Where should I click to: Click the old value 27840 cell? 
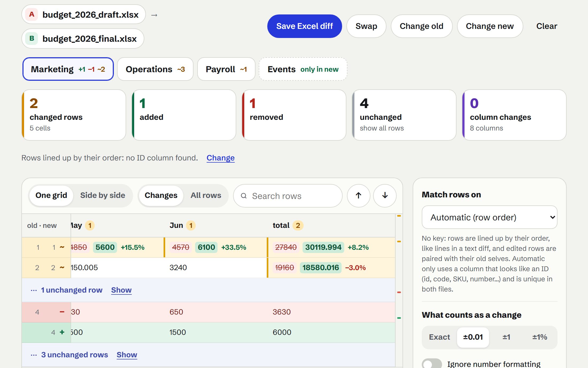coord(286,247)
